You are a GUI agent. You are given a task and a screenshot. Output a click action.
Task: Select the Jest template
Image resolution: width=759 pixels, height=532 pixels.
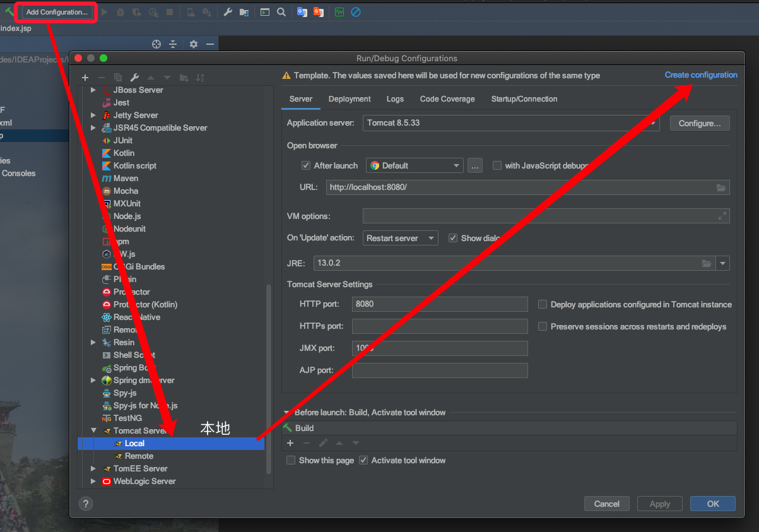(121, 102)
